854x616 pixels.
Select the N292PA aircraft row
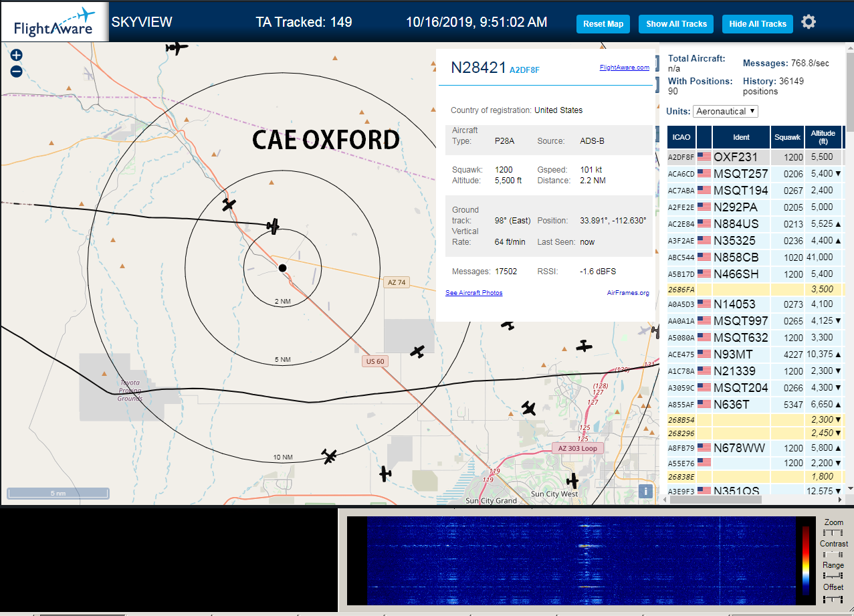click(x=756, y=207)
